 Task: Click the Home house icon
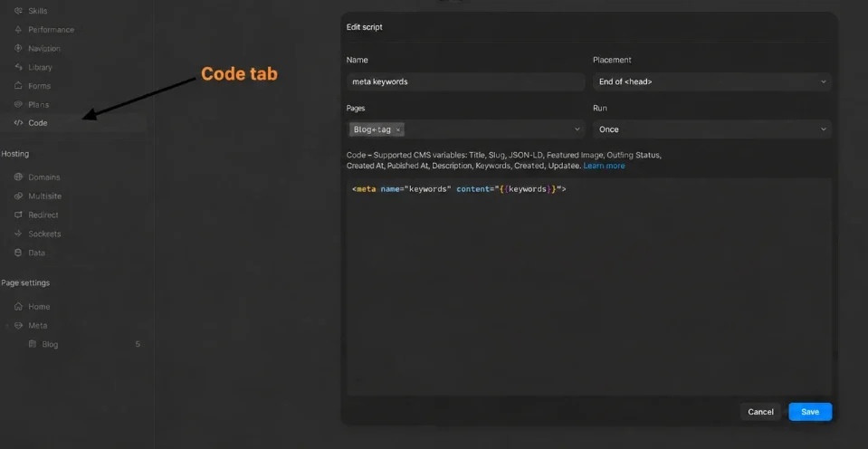point(18,306)
